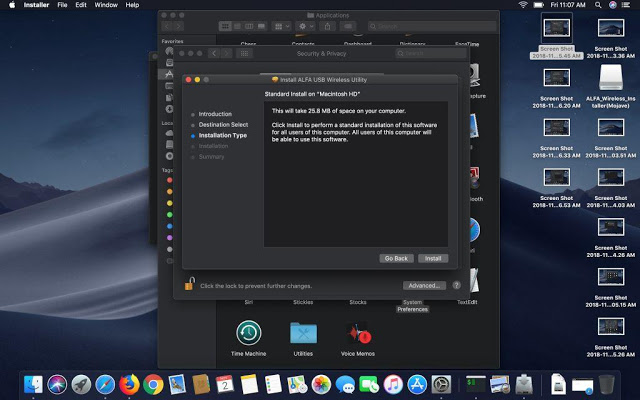Select the red tag in Finder sidebar
This screenshot has height=400, width=640.
click(169, 181)
